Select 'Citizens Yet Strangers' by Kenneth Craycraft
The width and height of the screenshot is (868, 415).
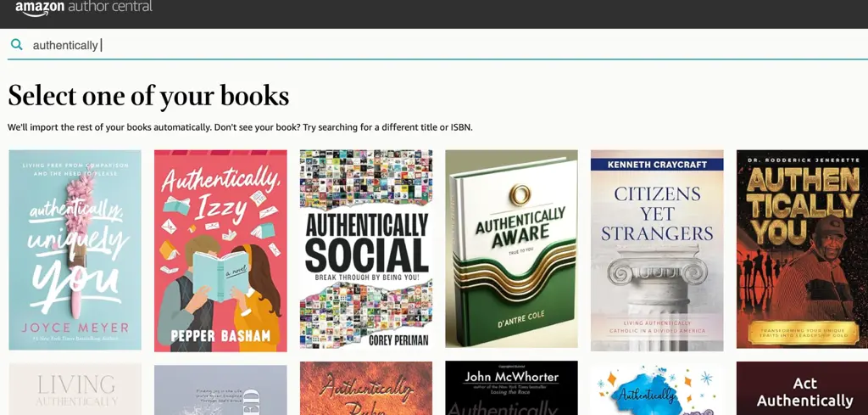pyautogui.click(x=657, y=250)
